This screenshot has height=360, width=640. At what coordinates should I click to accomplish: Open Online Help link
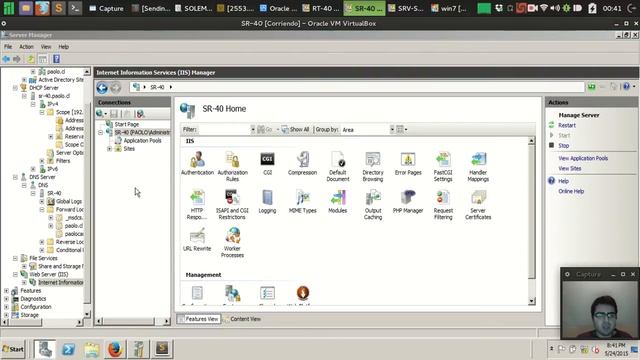coord(571,191)
